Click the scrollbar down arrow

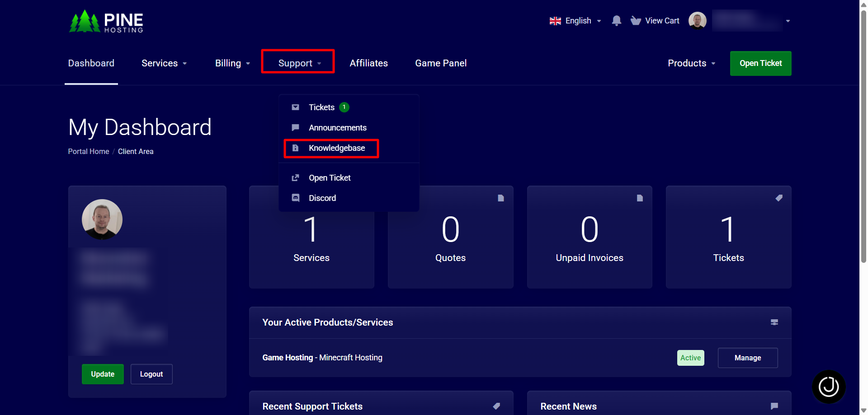point(863,410)
